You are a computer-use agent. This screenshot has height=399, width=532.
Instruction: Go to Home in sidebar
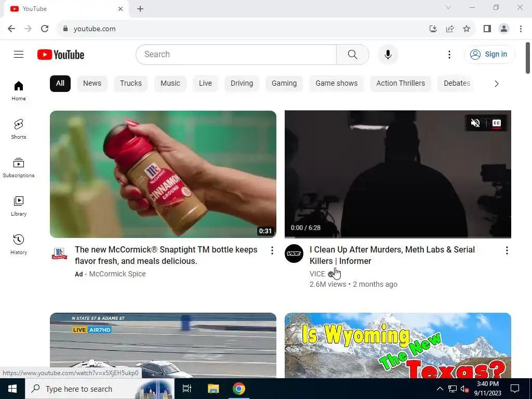coord(19,91)
